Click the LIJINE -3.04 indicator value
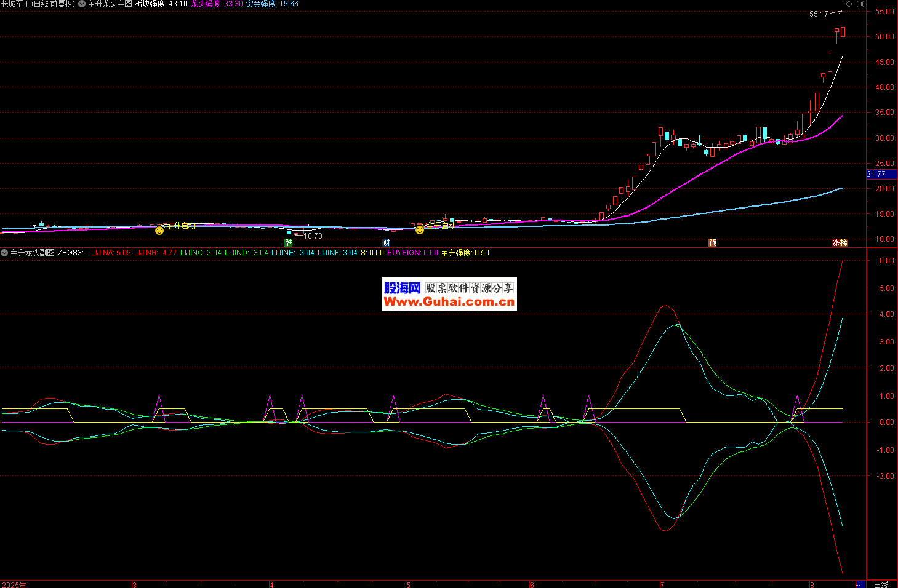 (x=293, y=253)
